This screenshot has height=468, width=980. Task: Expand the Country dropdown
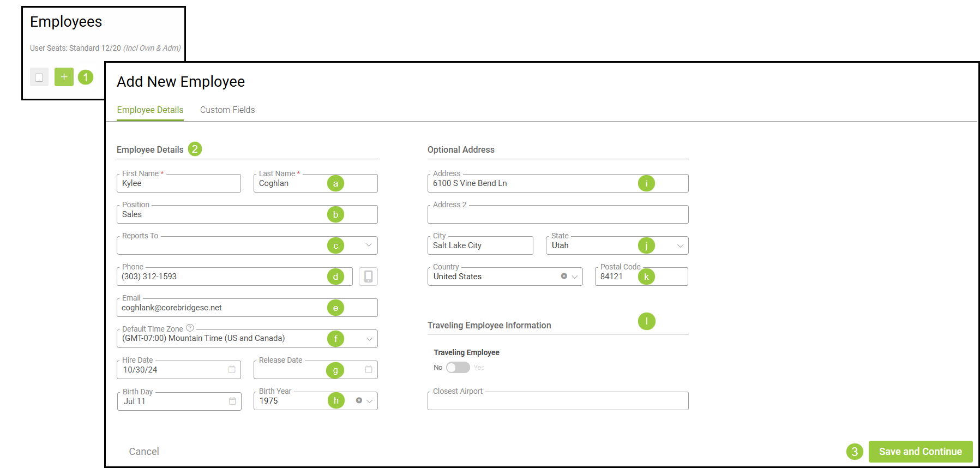574,277
